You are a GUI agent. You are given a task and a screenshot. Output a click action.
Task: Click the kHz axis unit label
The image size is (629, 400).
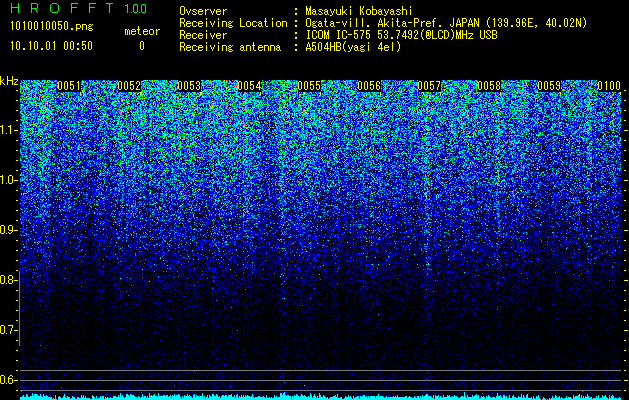point(9,81)
